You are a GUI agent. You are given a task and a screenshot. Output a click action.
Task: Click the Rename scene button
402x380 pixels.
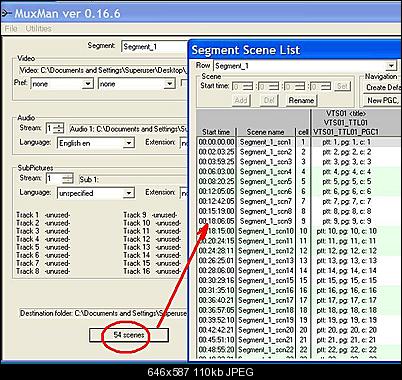pyautogui.click(x=301, y=100)
